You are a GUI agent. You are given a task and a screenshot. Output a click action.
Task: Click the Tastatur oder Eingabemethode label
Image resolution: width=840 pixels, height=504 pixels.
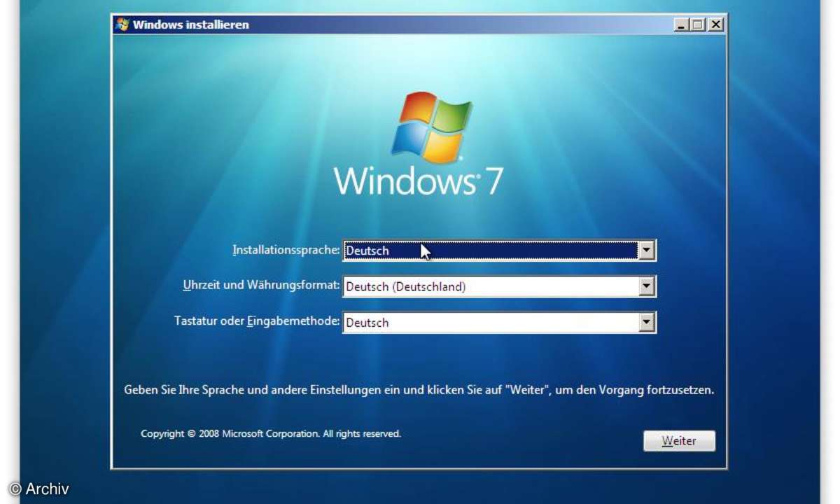pyautogui.click(x=258, y=321)
